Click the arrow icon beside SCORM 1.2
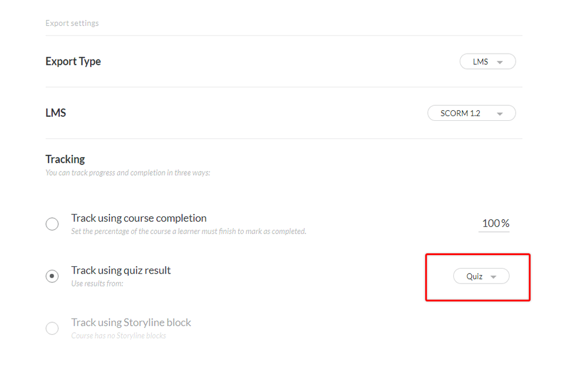Viewport: 588px width, 373px height. tap(500, 114)
